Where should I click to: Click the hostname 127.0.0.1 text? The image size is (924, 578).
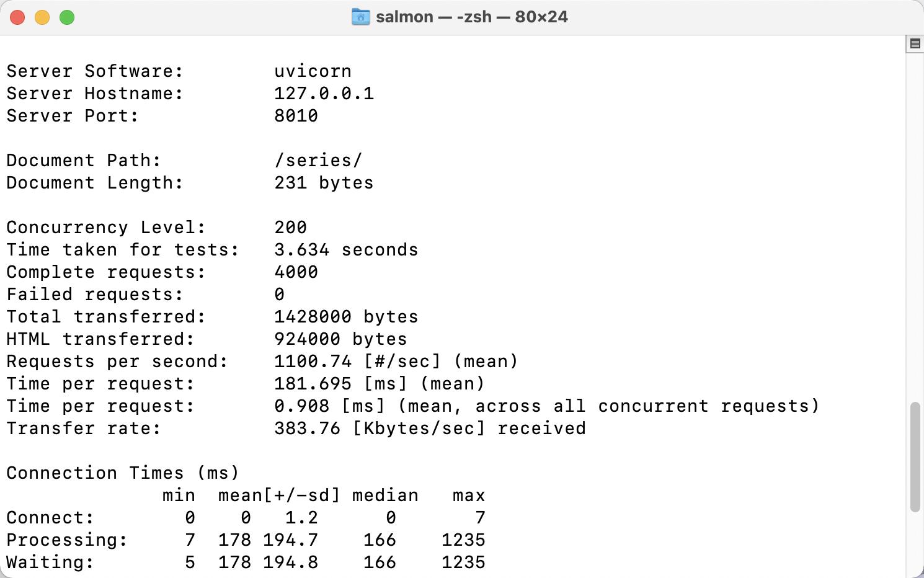point(324,94)
